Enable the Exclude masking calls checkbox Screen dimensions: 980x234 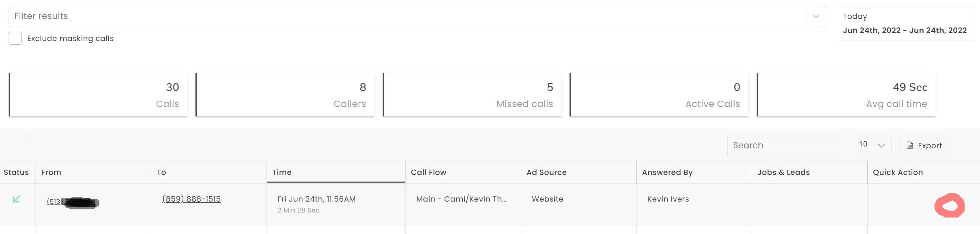tap(15, 38)
